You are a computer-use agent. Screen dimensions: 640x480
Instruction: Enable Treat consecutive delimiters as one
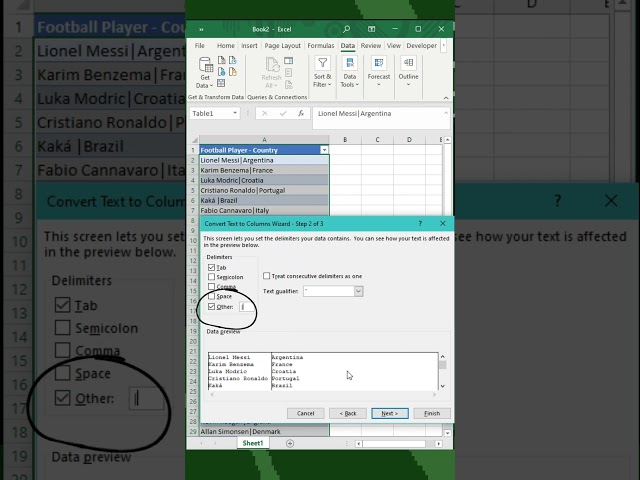click(267, 276)
